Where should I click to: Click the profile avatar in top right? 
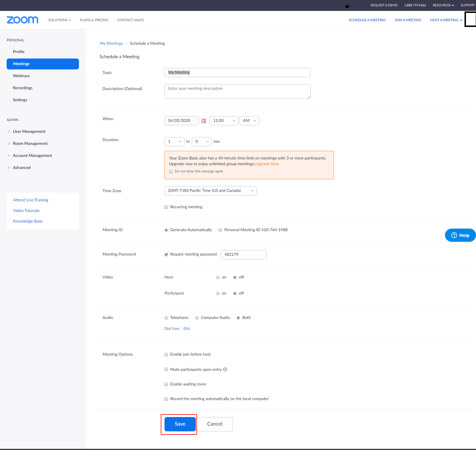click(470, 19)
